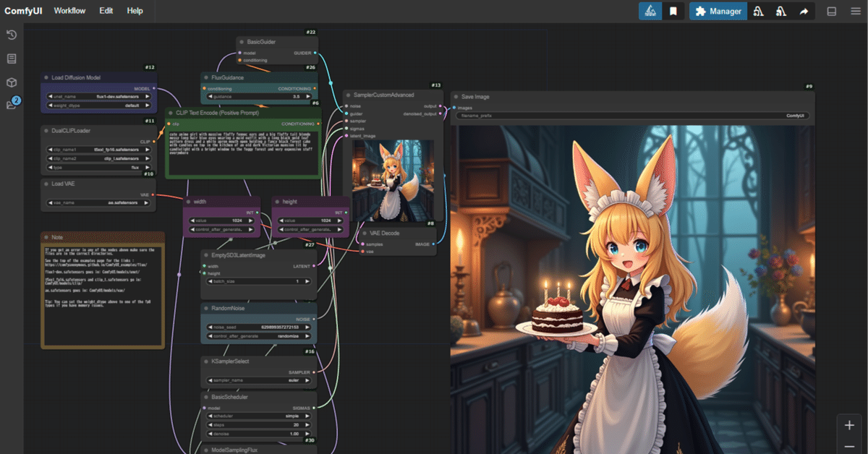Open control_after_generate selector on height node
Screen dimensions: 868x454
tap(310, 229)
